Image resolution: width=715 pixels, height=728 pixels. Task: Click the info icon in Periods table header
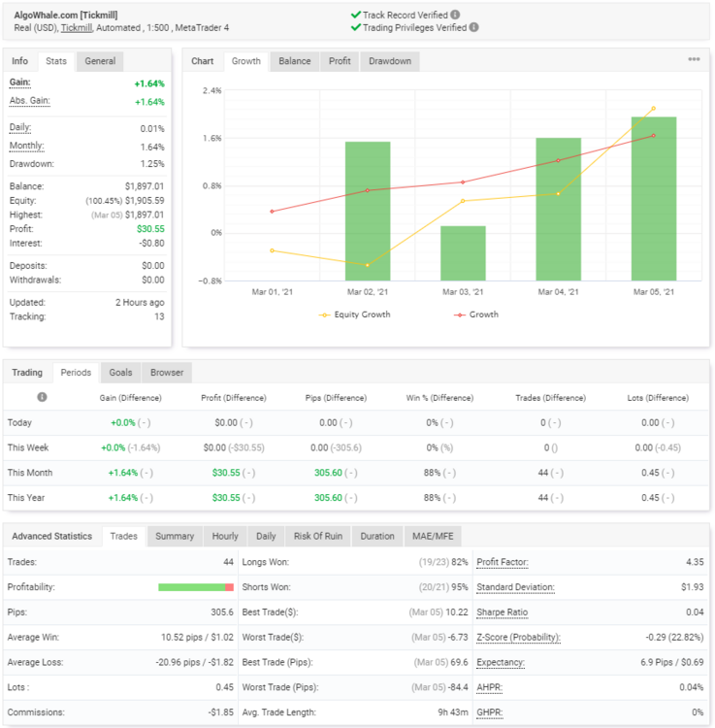[x=42, y=397]
